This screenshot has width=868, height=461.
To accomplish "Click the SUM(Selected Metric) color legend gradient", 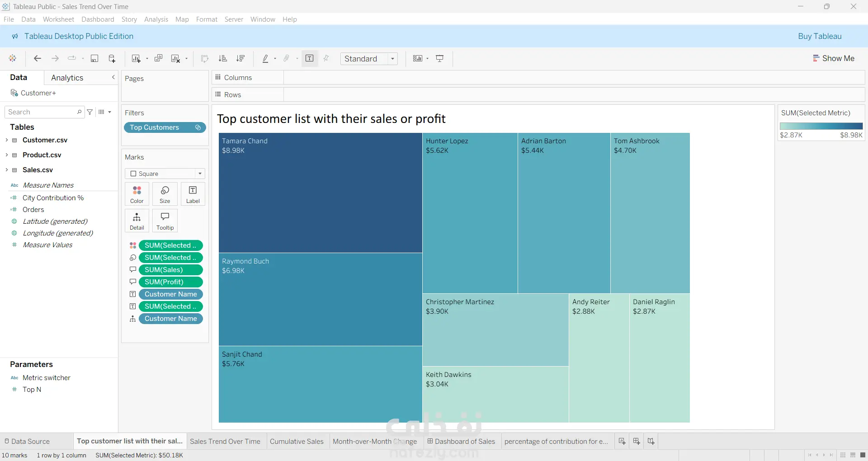I will pyautogui.click(x=821, y=126).
